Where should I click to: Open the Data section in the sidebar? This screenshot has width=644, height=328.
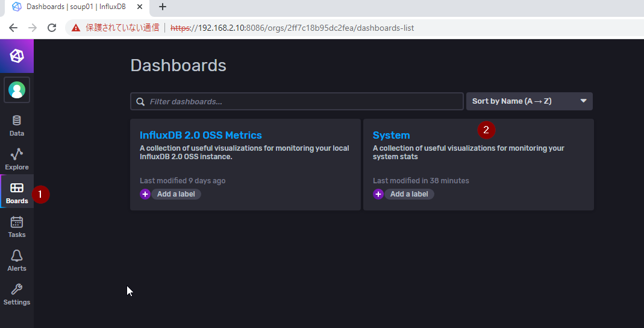tap(17, 125)
